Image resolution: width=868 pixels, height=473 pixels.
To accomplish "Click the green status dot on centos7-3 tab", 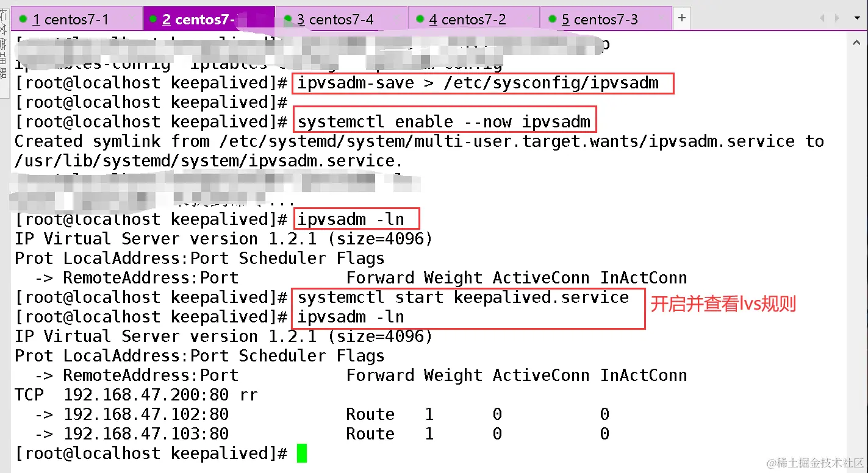I will pos(552,19).
